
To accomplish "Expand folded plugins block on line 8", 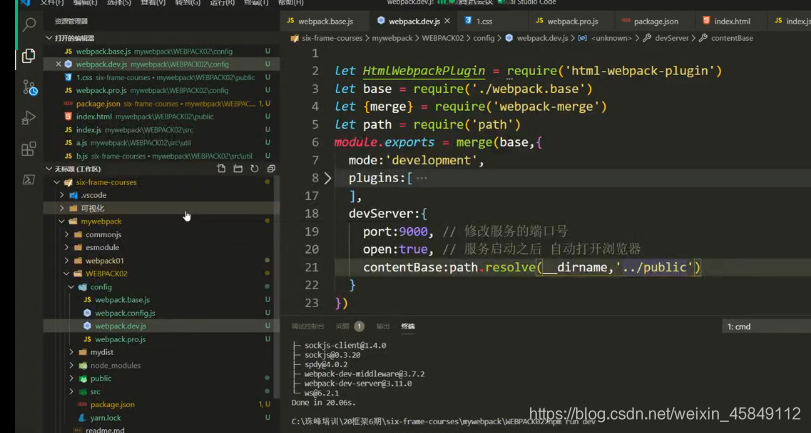I will tap(327, 178).
